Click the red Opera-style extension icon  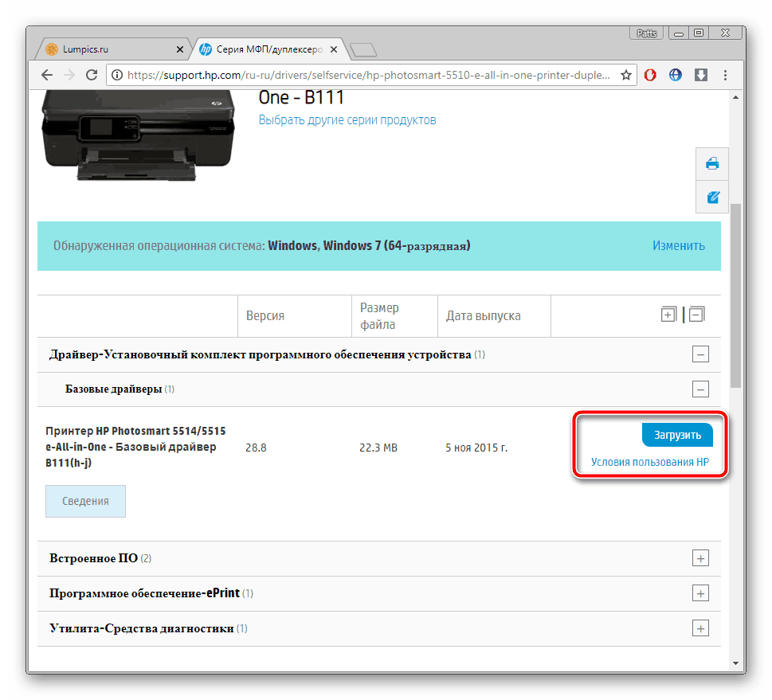(x=650, y=75)
